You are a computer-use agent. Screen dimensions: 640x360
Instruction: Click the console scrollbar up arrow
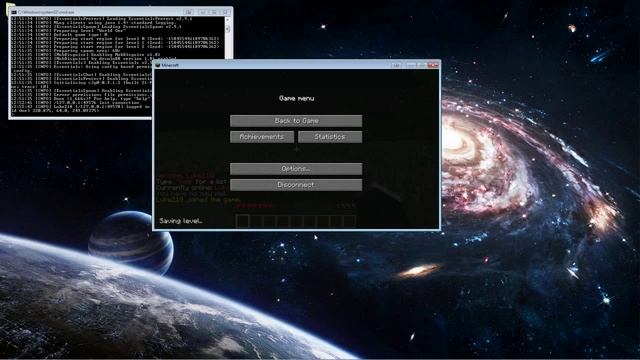[228, 20]
